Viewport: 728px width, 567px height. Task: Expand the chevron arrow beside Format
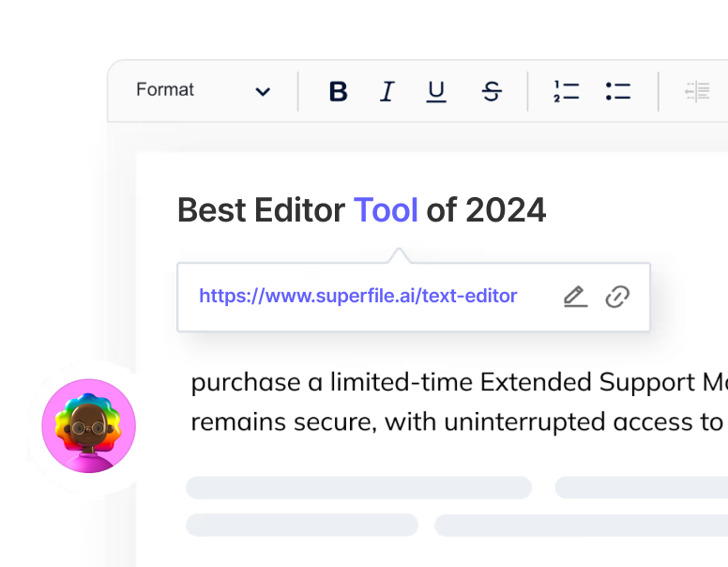(x=263, y=91)
